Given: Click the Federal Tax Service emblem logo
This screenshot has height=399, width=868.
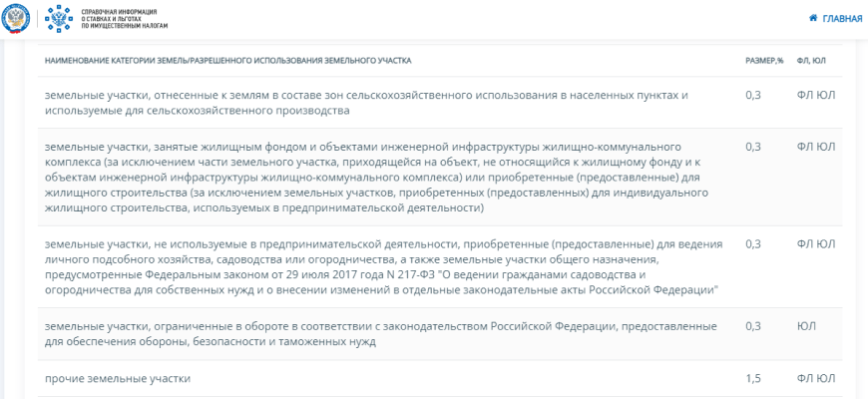Looking at the screenshot, I should [x=17, y=18].
